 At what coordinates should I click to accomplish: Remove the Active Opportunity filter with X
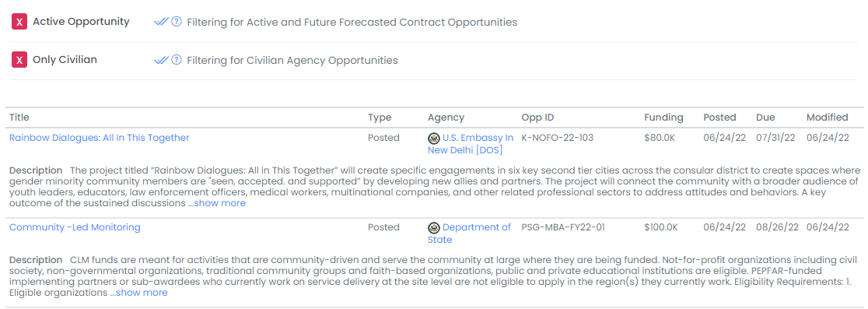19,22
